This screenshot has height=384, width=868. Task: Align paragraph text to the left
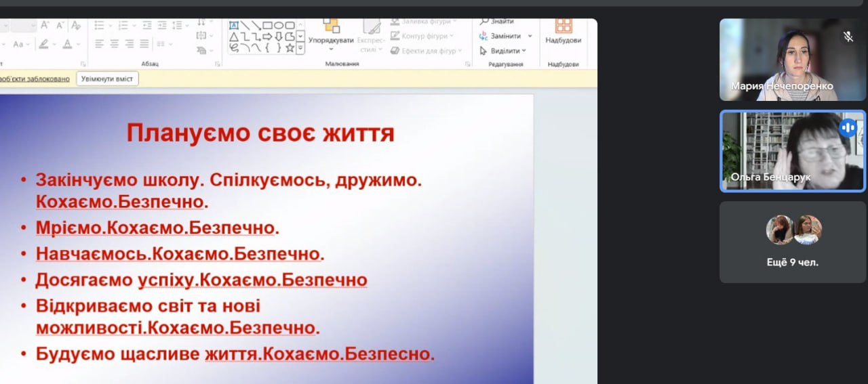100,43
